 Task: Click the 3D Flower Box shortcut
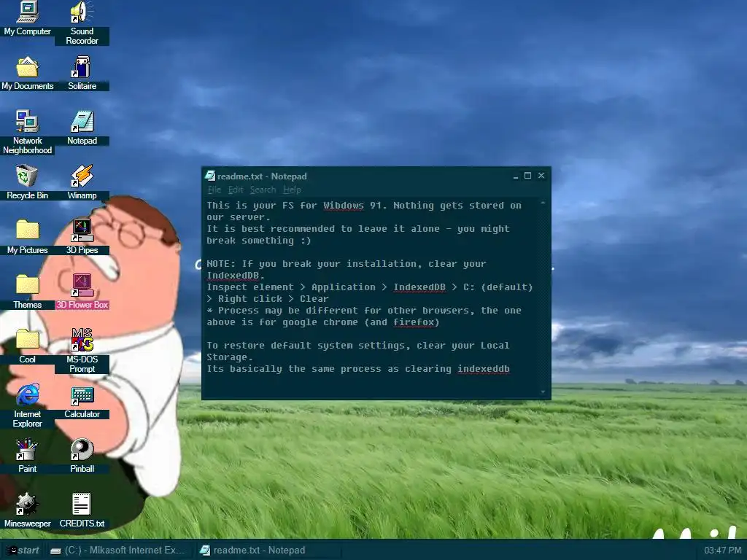click(82, 292)
